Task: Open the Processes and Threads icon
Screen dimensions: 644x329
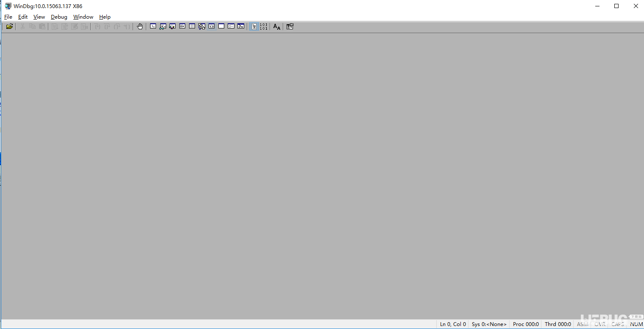Action: tap(231, 26)
